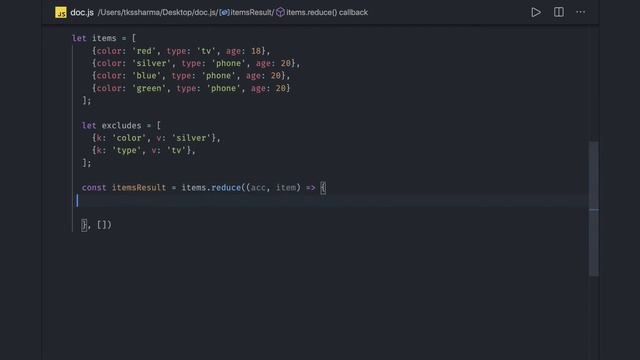Click the 'type' key string in excludes
The height and width of the screenshot is (360, 640).
[127, 150]
